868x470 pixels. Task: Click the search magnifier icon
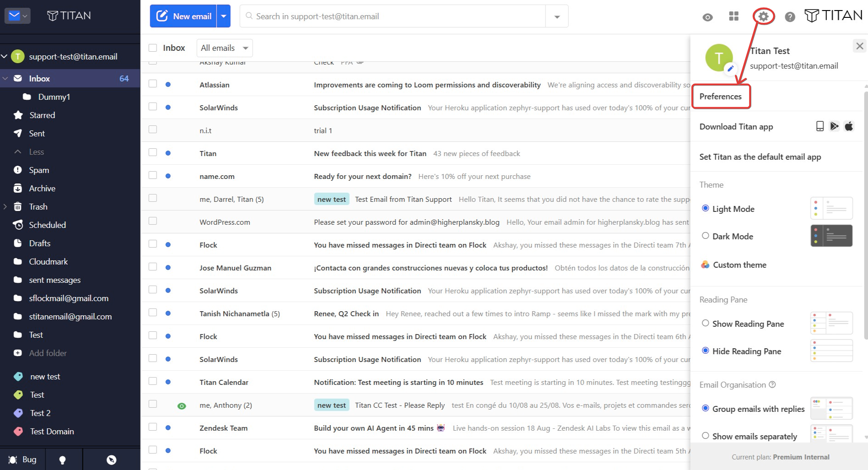[249, 16]
